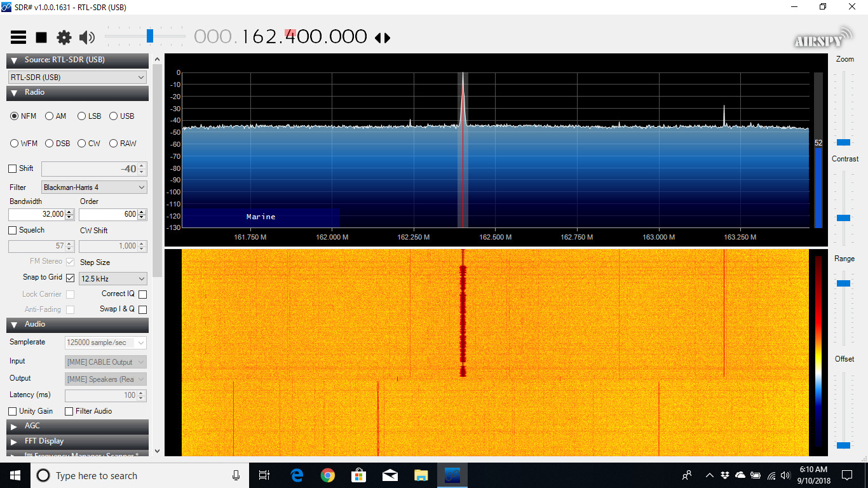The width and height of the screenshot is (868, 488).
Task: Click the signal peak near 163.250 M
Action: pos(724,116)
